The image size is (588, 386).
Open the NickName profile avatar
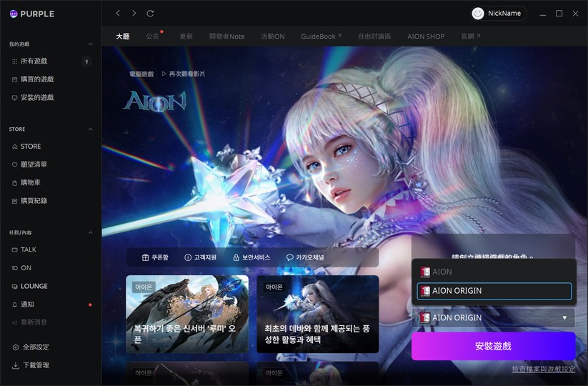click(x=478, y=14)
